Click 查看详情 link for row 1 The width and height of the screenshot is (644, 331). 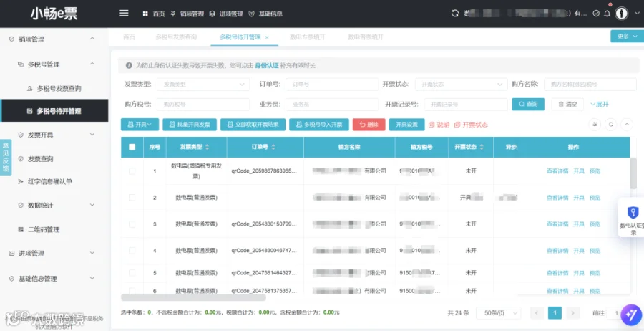(x=557, y=171)
